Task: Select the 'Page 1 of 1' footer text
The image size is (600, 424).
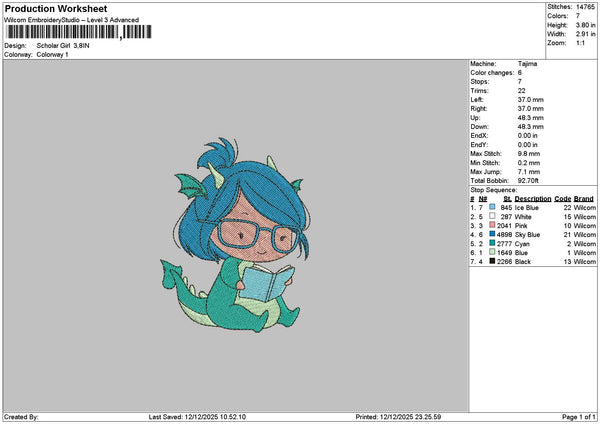Action: [x=579, y=417]
